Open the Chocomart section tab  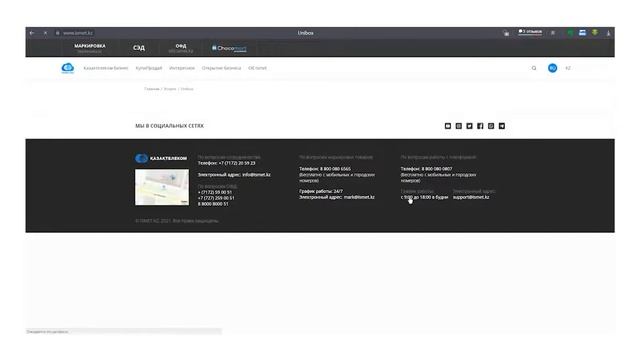tap(229, 48)
